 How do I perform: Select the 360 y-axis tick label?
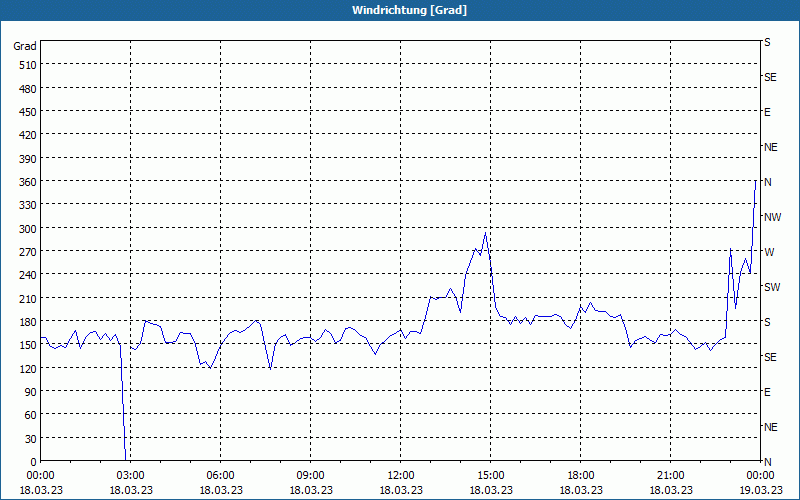[x=28, y=182]
